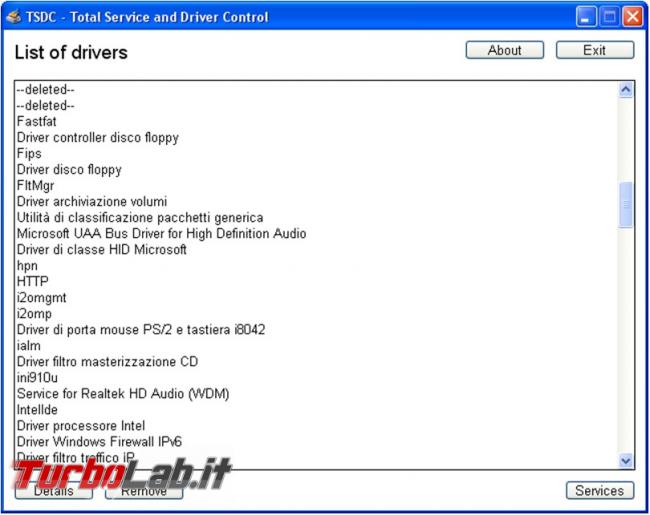Screen dimensions: 650x515
Task: Minimize the TSDC window
Action: pos(586,17)
